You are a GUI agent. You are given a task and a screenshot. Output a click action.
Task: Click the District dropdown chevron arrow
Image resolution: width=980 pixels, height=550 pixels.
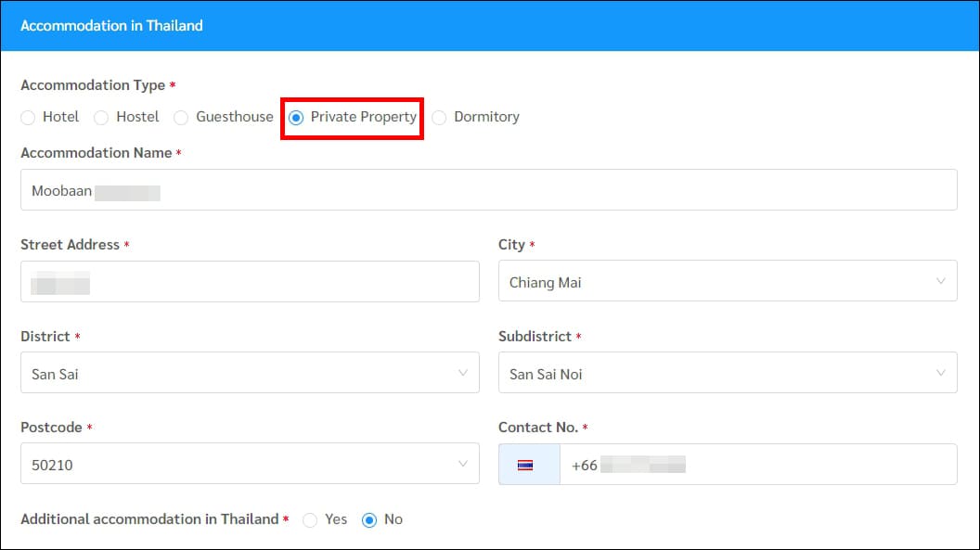click(x=463, y=373)
